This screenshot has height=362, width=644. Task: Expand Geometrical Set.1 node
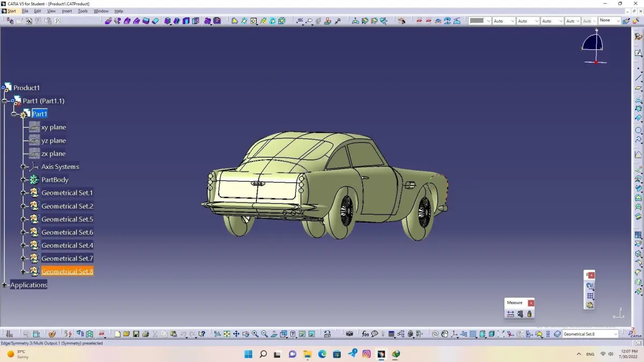23,193
